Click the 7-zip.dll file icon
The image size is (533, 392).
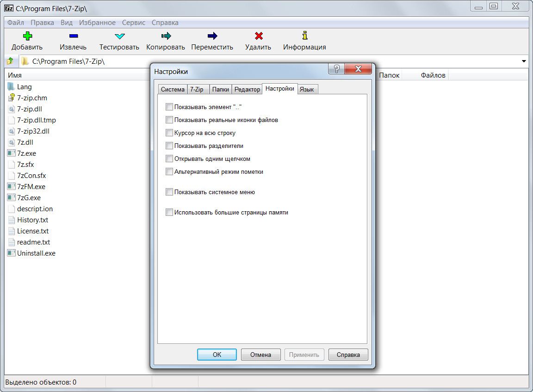click(x=11, y=109)
